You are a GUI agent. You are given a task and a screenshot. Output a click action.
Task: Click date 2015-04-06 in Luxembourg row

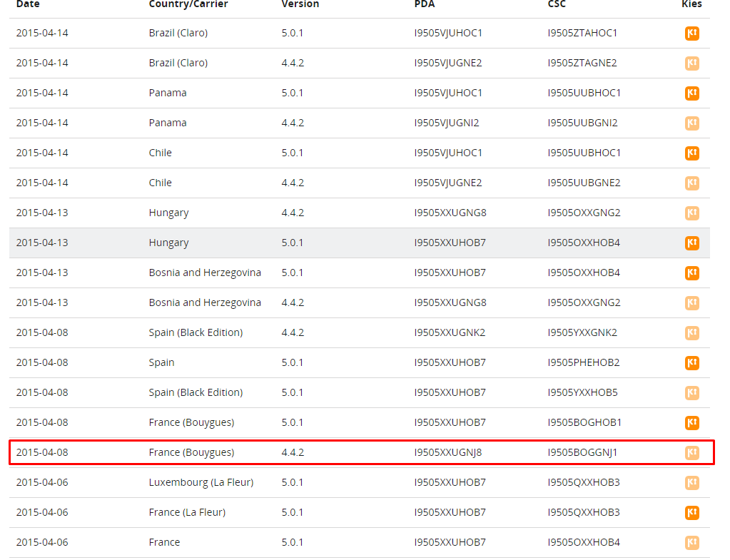(42, 482)
